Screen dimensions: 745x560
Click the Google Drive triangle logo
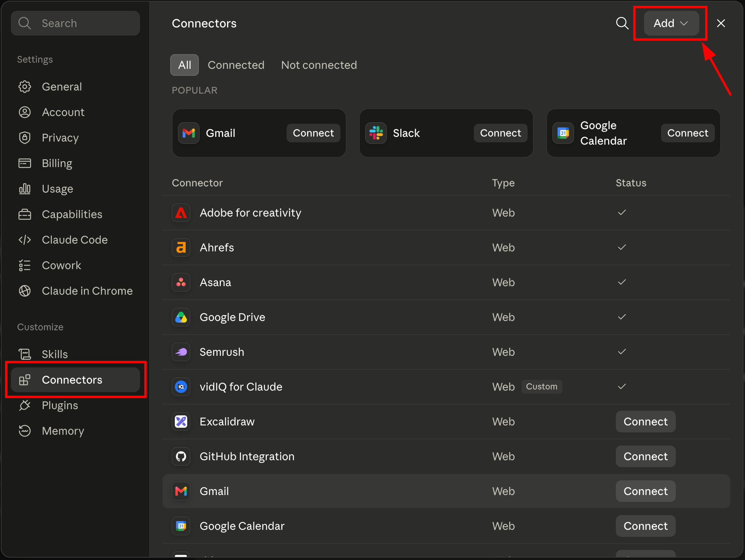181,317
